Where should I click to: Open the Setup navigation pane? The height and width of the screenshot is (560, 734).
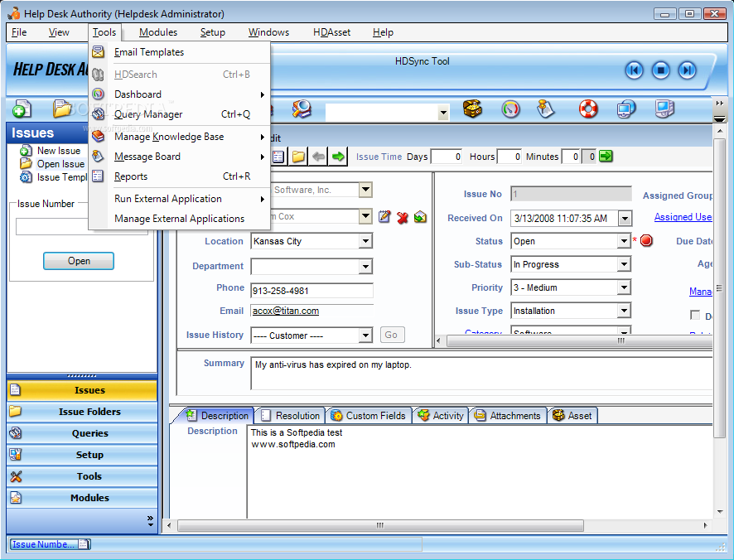pyautogui.click(x=82, y=455)
